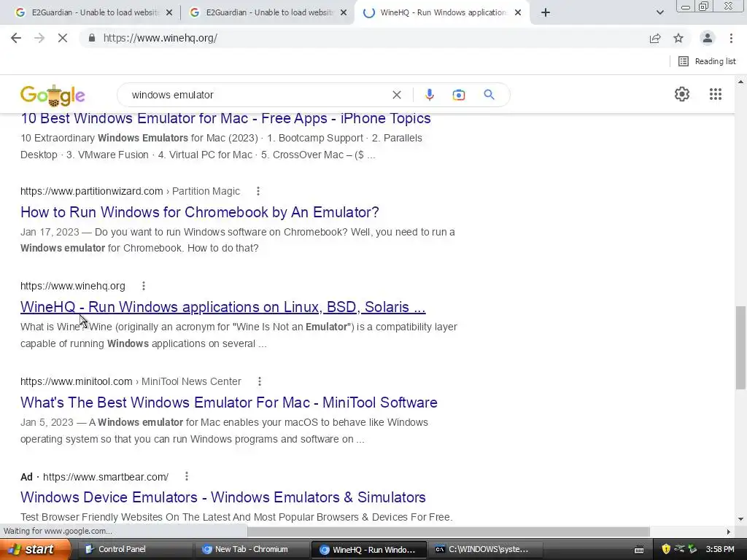Open Windows Device Emulators ad link

[x=223, y=497]
